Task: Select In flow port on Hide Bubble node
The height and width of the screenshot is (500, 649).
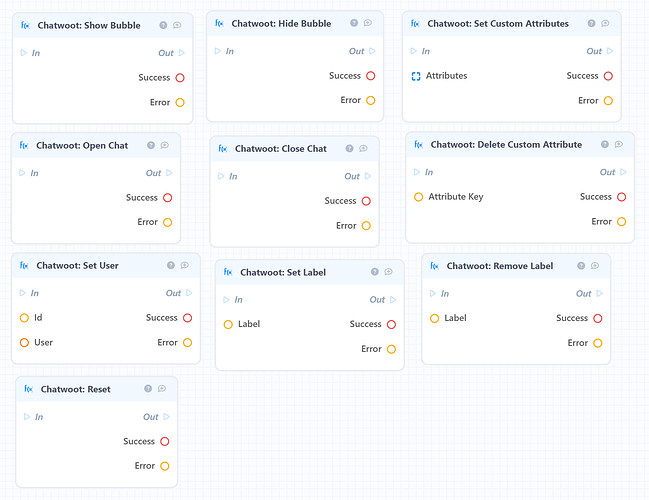Action: (x=218, y=51)
